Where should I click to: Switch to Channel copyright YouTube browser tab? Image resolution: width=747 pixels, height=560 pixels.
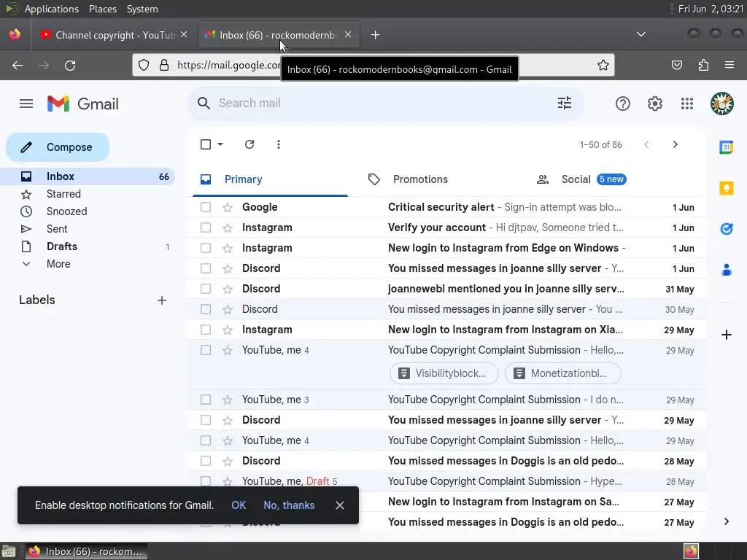pos(115,35)
